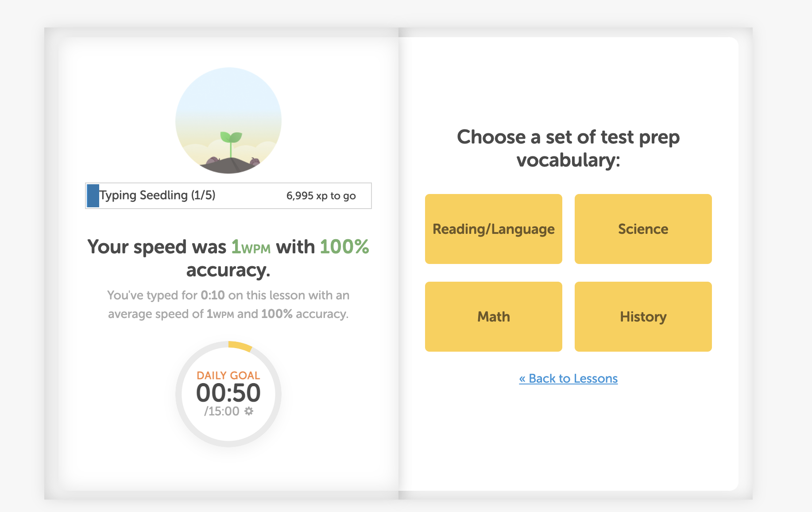Go back via Back to Lessons link
The image size is (812, 512).
click(568, 379)
